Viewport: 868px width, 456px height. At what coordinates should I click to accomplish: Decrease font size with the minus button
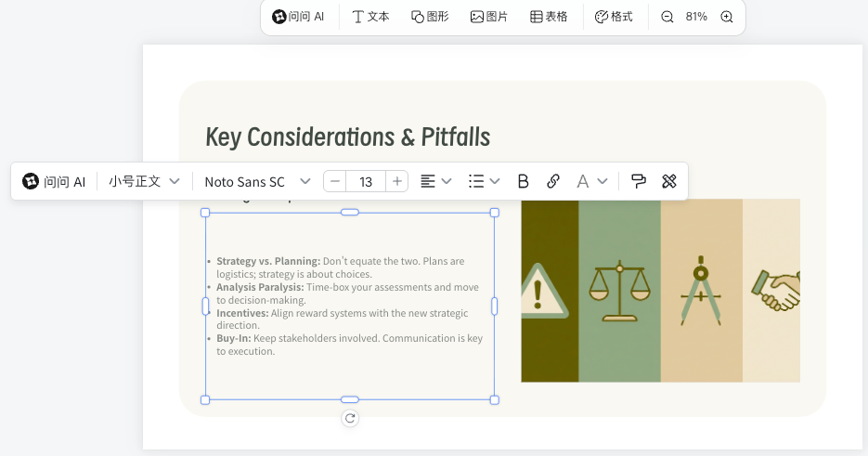(335, 181)
